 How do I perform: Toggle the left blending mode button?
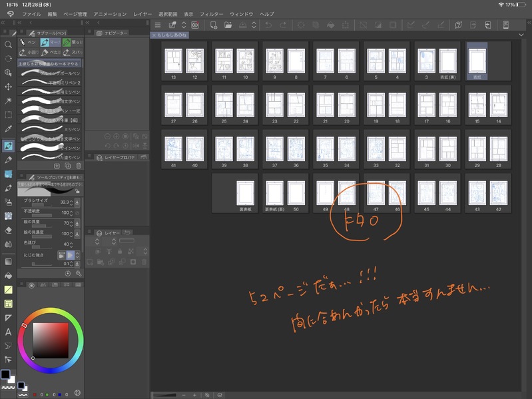pyautogui.click(x=61, y=255)
